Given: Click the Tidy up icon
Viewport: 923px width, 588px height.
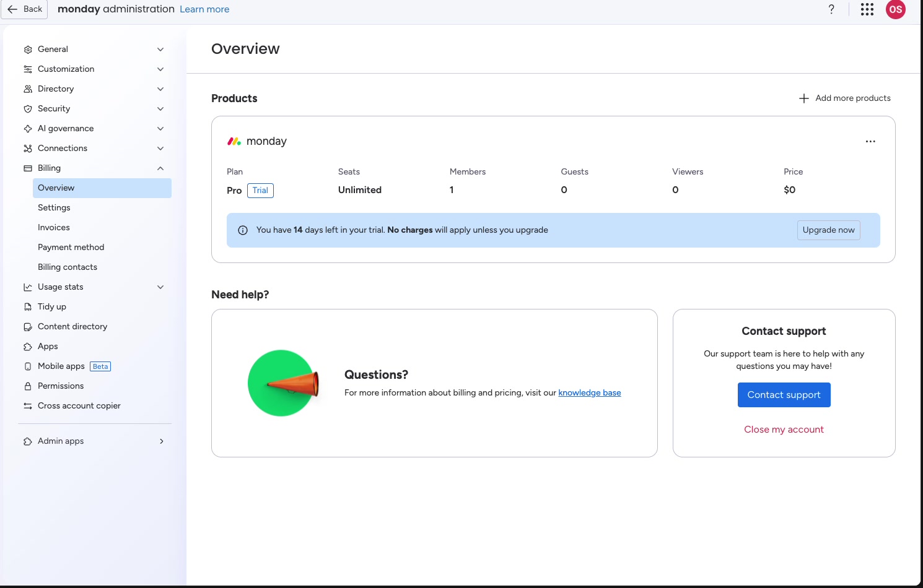Looking at the screenshot, I should (28, 307).
